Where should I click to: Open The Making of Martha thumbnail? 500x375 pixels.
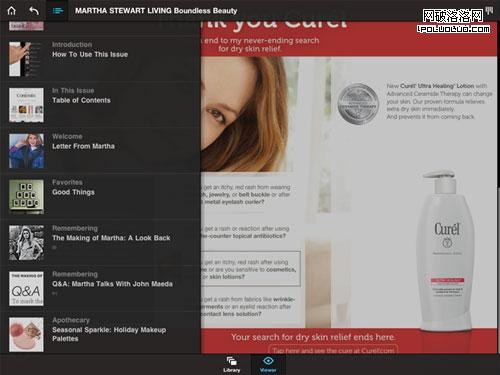coord(26,243)
